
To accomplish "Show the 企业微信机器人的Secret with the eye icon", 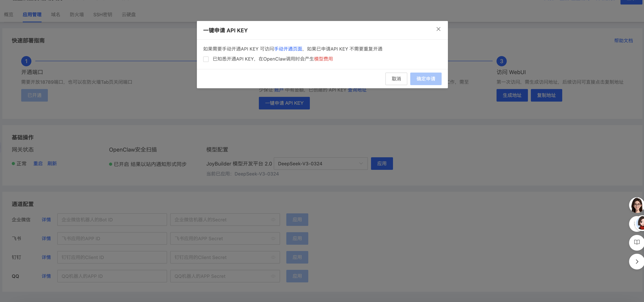I will point(273,220).
